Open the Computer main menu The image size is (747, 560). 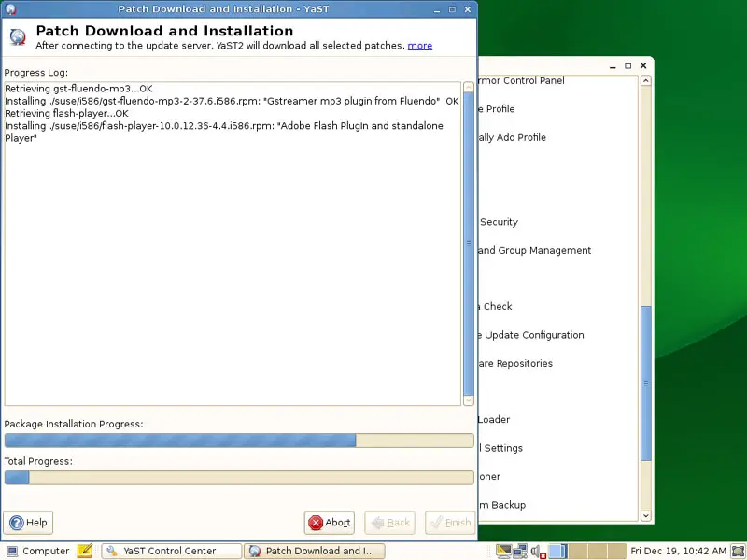(x=38, y=551)
